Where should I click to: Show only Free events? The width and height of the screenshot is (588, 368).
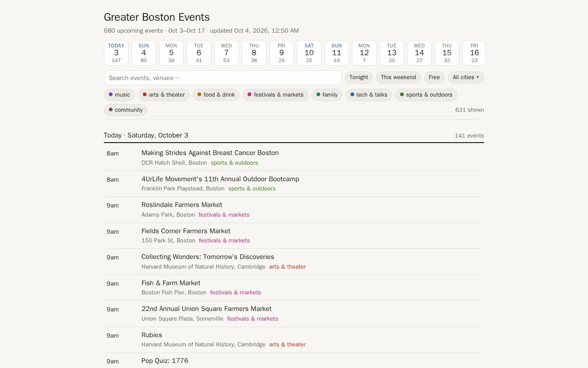point(434,77)
